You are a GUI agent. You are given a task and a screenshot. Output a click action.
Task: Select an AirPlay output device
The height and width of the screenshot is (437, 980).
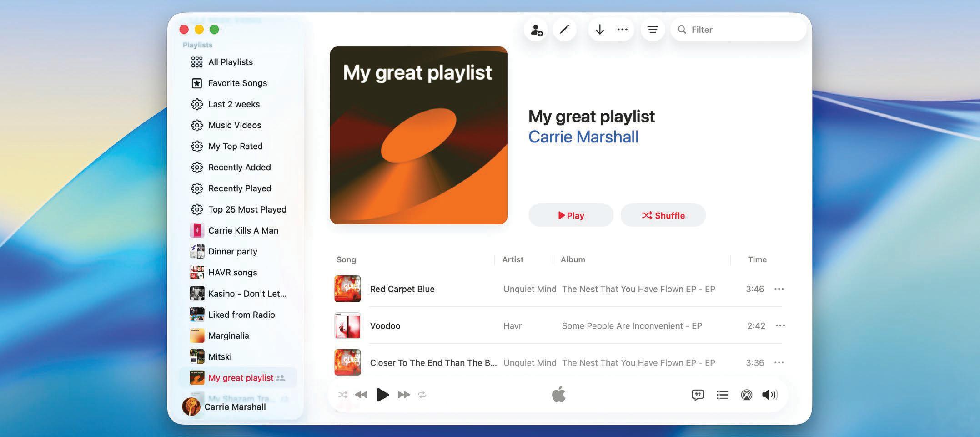(747, 395)
